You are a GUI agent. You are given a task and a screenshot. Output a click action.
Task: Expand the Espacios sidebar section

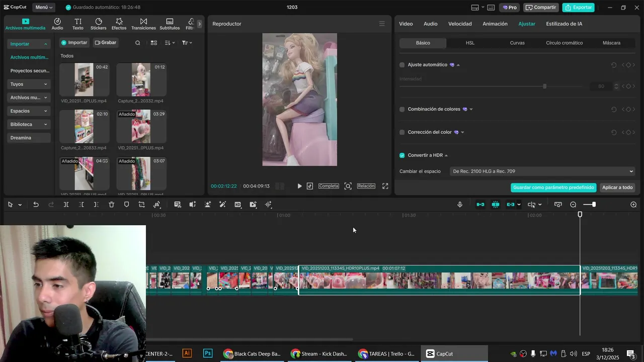[29, 111]
